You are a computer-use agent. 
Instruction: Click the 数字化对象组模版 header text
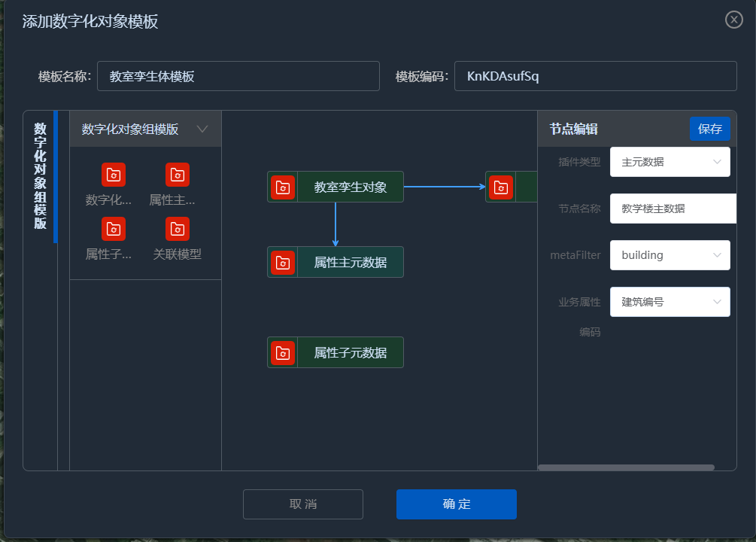pyautogui.click(x=130, y=129)
